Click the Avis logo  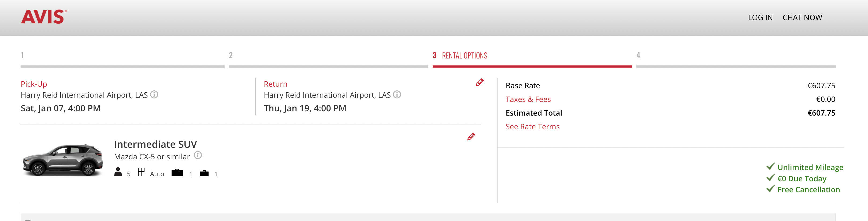coord(44,17)
